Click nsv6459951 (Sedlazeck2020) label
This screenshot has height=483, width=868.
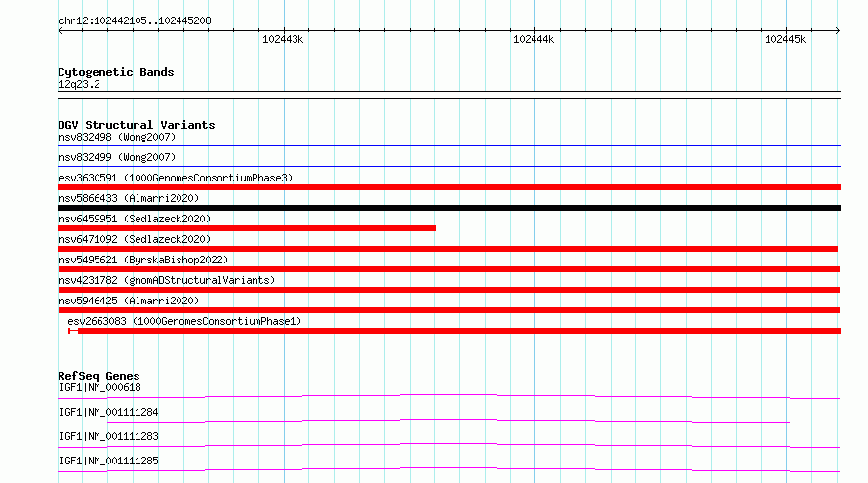click(x=135, y=219)
